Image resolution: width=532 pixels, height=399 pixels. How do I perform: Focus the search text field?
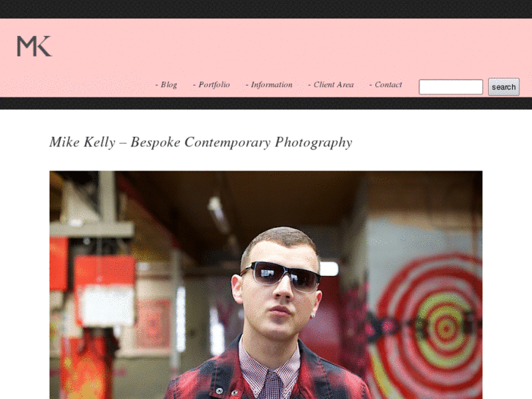tap(451, 87)
